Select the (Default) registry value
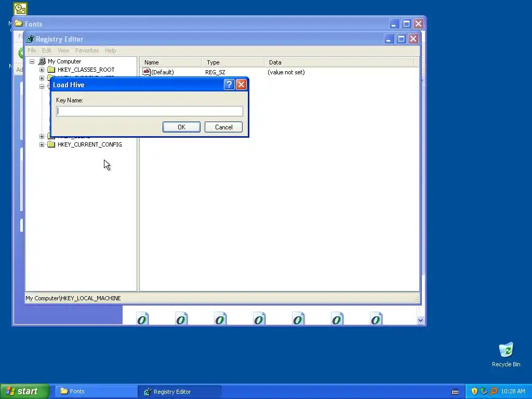The height and width of the screenshot is (399, 532). click(x=163, y=72)
